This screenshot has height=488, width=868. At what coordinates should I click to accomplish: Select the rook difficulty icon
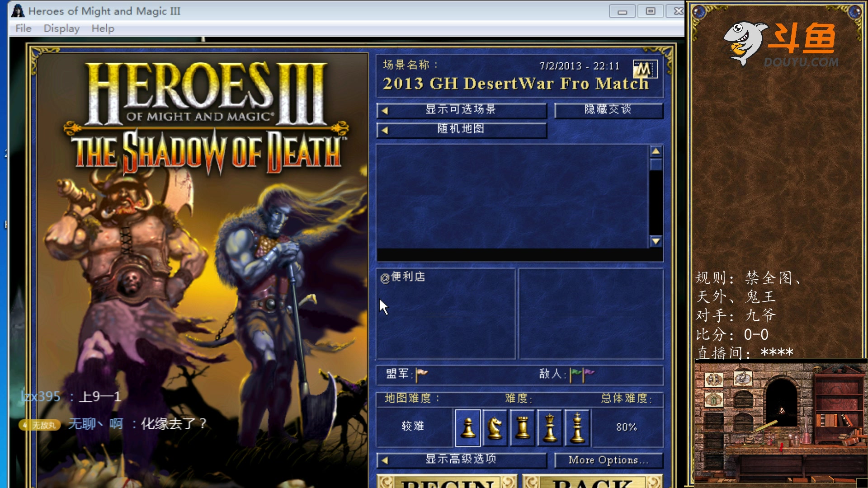522,427
